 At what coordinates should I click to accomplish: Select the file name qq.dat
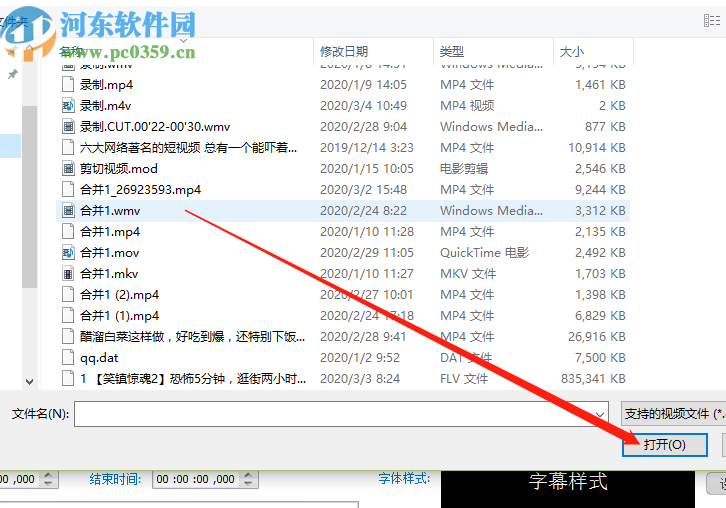pos(99,357)
